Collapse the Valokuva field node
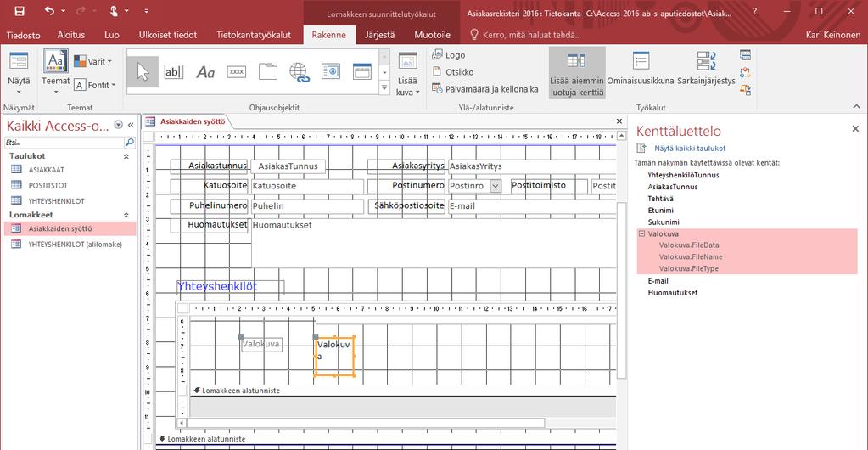Image resolution: width=868 pixels, height=450 pixels. click(x=641, y=233)
